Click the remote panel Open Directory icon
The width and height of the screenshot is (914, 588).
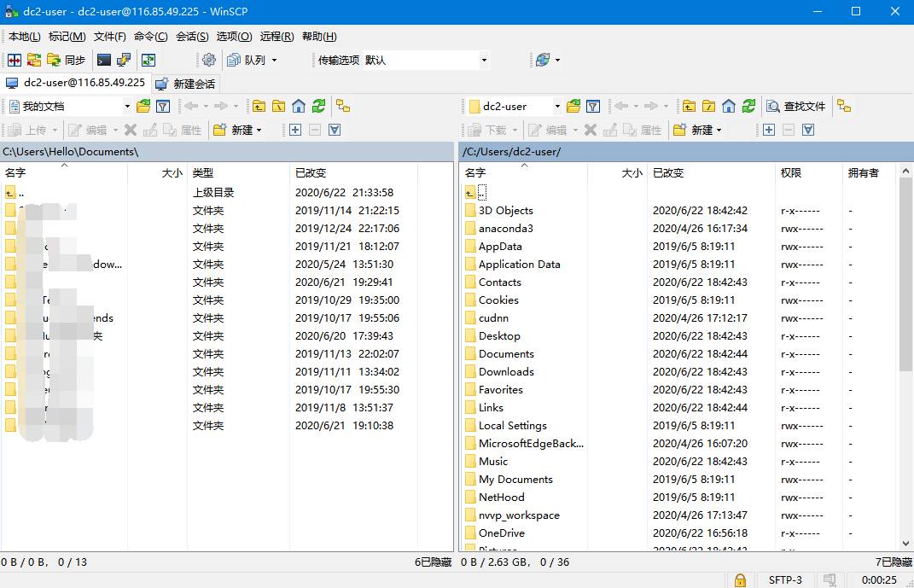coord(573,106)
